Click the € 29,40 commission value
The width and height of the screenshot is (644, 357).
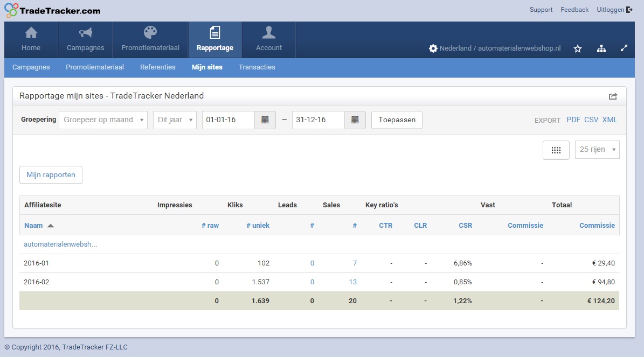(x=604, y=263)
